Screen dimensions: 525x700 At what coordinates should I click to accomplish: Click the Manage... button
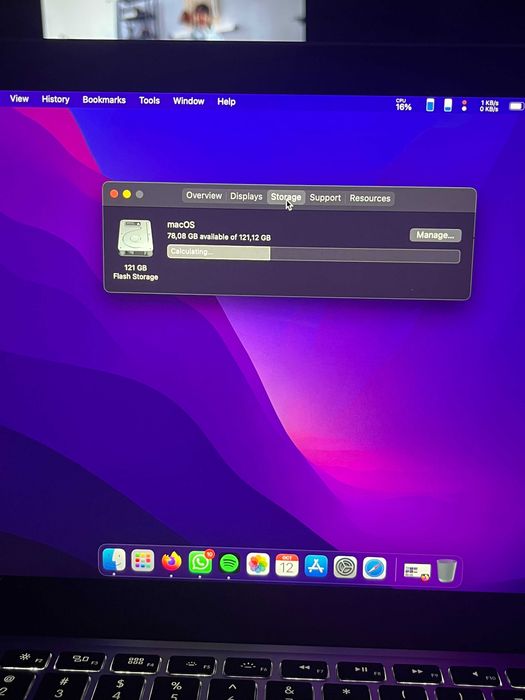pyautogui.click(x=435, y=235)
